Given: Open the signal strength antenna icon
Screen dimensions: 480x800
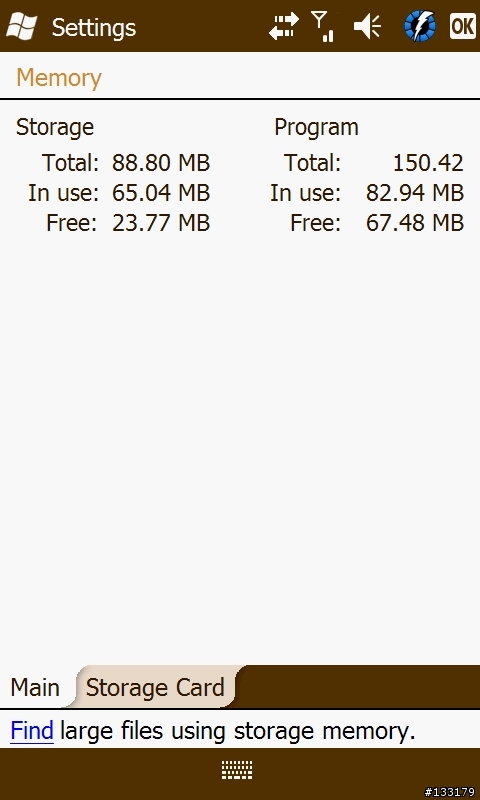Looking at the screenshot, I should pyautogui.click(x=322, y=26).
